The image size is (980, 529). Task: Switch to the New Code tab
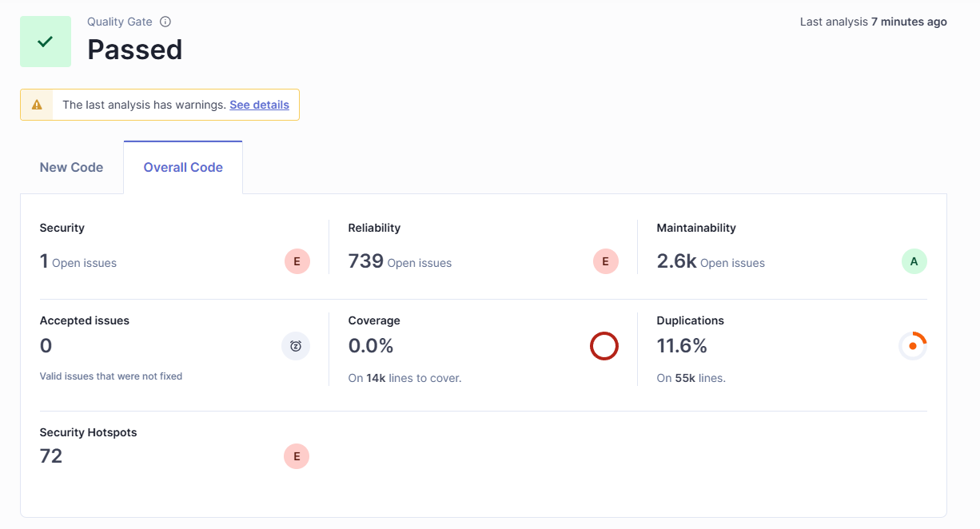tap(71, 168)
